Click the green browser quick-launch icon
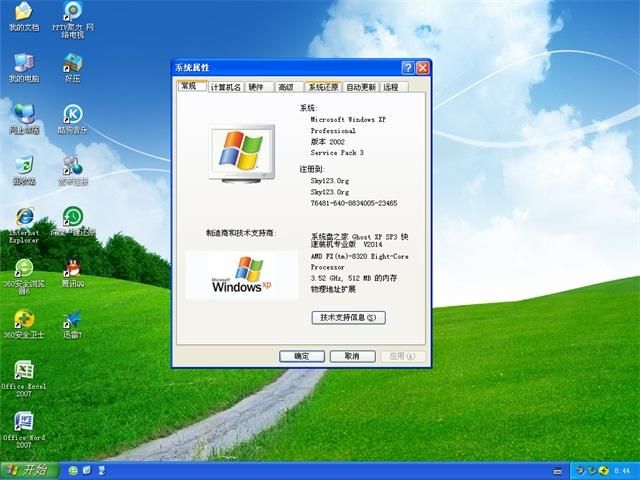640x480 pixels. click(x=73, y=471)
